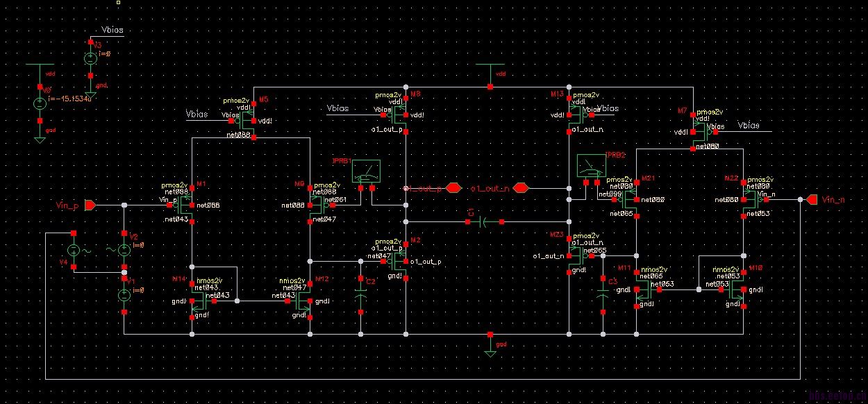Click the net080 label under M7
The height and width of the screenshot is (404, 868).
(x=708, y=146)
